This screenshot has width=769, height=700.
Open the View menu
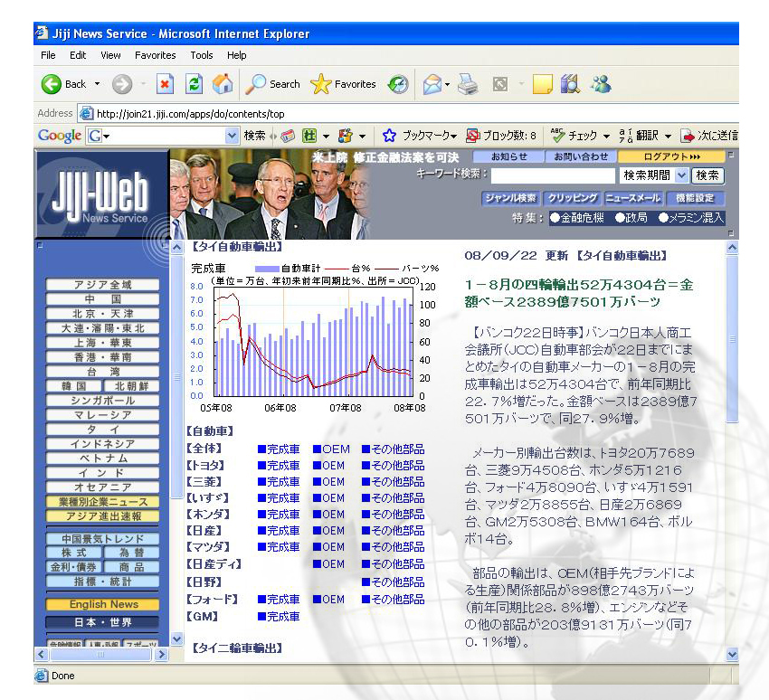[110, 55]
